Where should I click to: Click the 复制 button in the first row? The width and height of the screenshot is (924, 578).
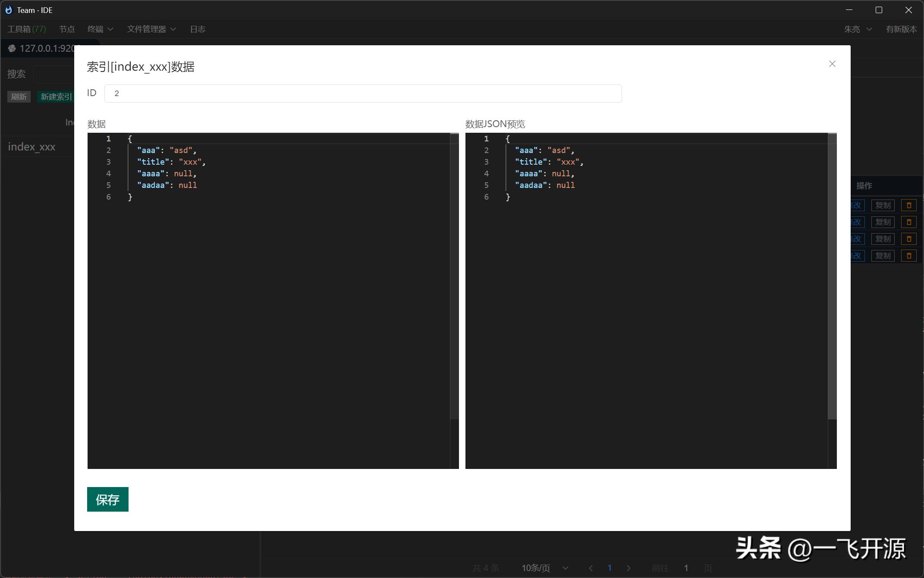click(x=883, y=205)
